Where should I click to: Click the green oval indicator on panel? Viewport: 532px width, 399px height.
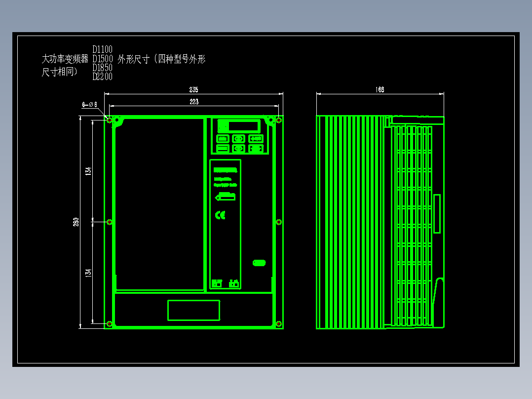(259, 263)
